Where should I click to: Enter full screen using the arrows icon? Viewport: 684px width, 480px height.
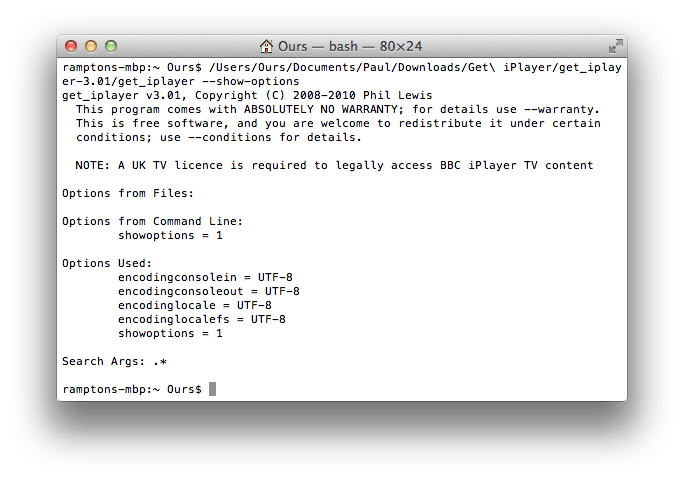(615, 46)
